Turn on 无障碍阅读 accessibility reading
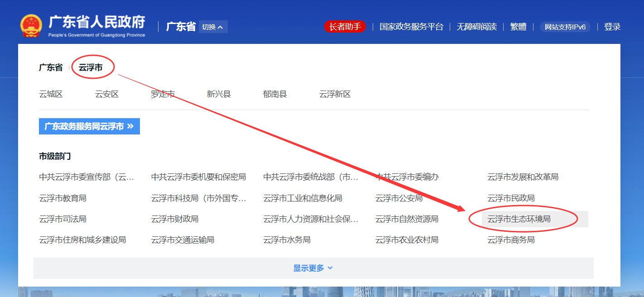 click(x=476, y=27)
